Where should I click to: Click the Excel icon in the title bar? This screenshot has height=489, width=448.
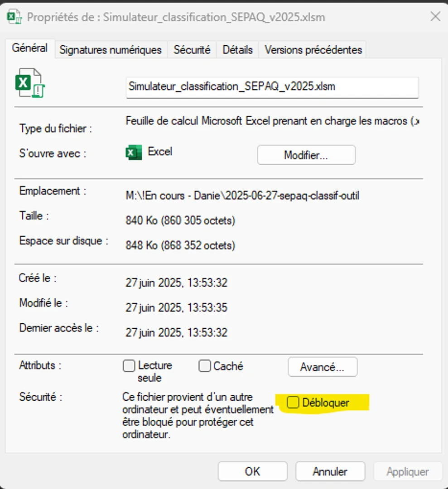[x=15, y=18]
